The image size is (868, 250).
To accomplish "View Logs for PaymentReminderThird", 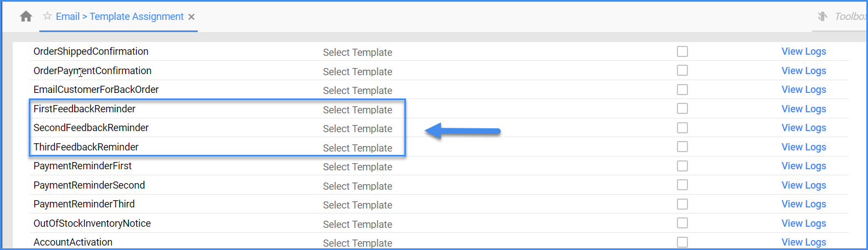I will [x=804, y=204].
